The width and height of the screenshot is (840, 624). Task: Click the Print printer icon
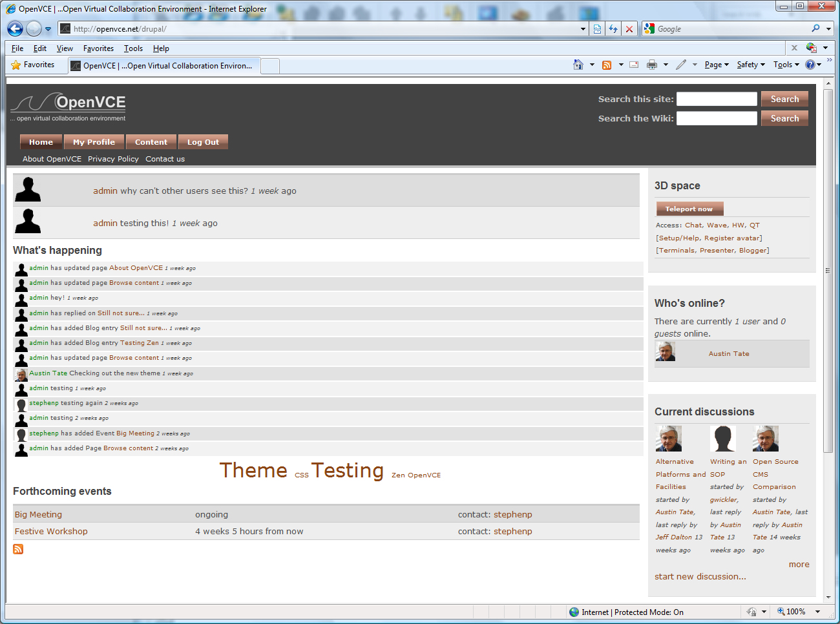tap(652, 65)
